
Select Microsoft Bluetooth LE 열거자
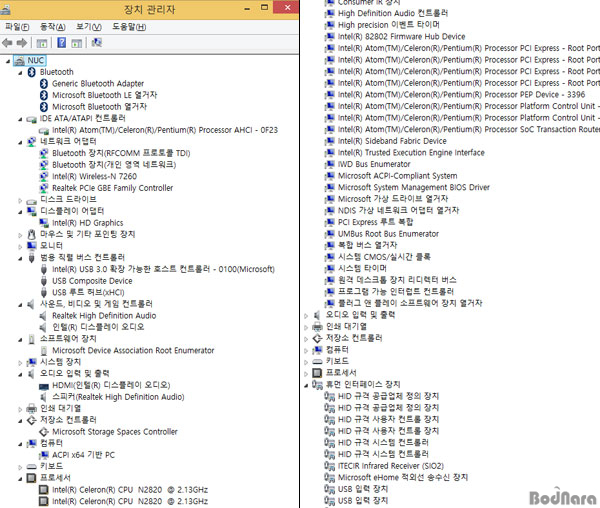[104, 95]
